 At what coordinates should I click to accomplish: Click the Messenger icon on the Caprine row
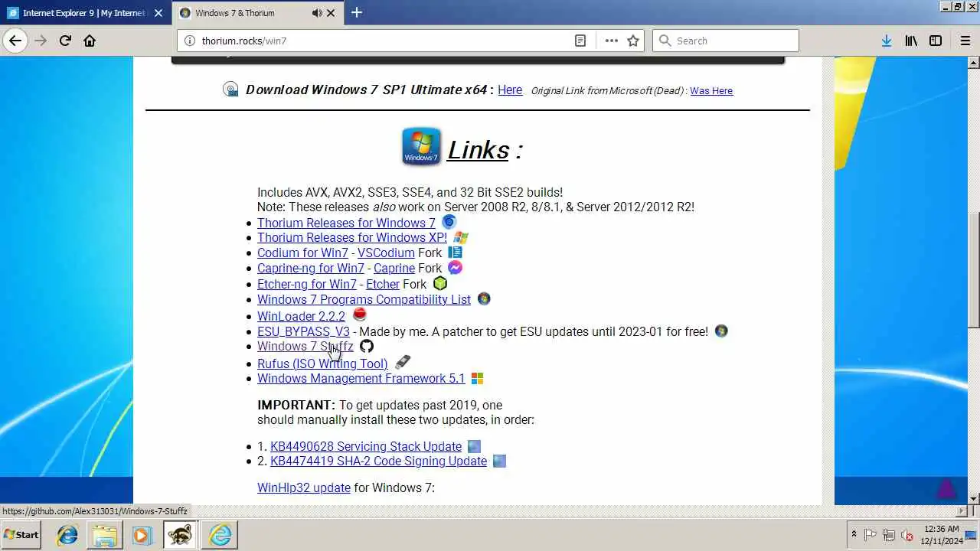[x=455, y=267]
